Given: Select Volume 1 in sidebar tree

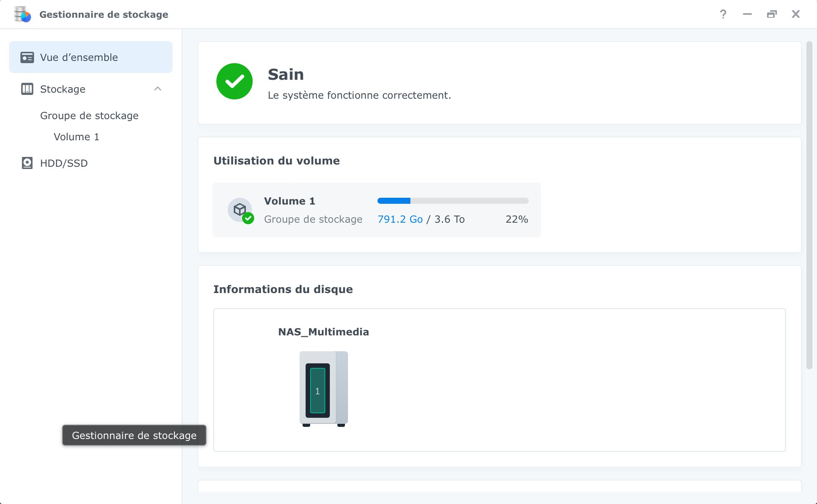Looking at the screenshot, I should click(x=76, y=137).
